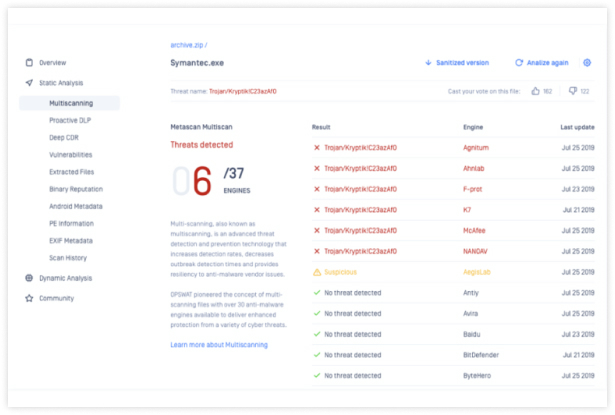This screenshot has height=415, width=615.
Task: Click the red X icon in K7 row
Action: [317, 210]
